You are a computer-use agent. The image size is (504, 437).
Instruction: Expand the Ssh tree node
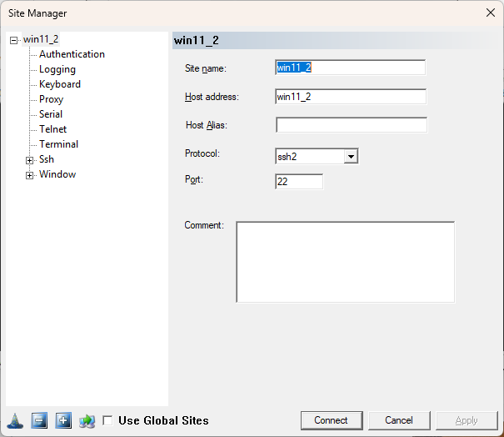[x=30, y=160]
